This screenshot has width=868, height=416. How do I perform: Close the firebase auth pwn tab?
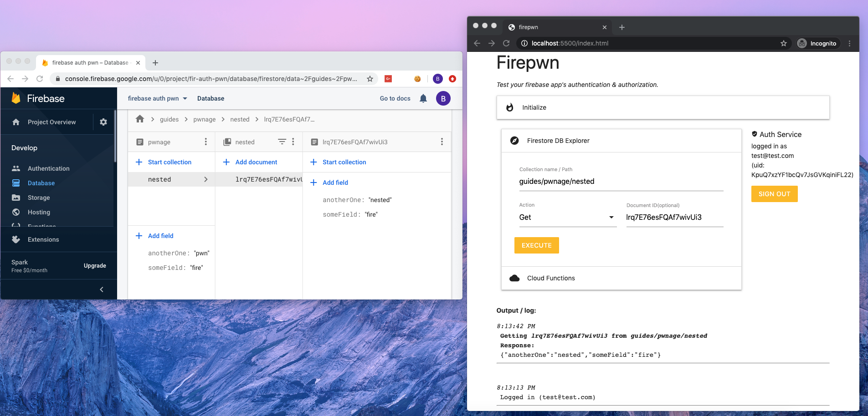pos(138,63)
